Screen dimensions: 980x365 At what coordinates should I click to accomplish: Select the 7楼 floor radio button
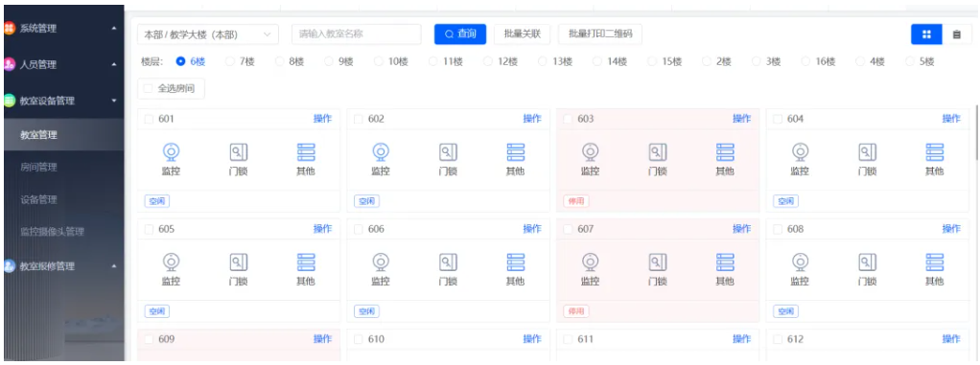tap(229, 61)
